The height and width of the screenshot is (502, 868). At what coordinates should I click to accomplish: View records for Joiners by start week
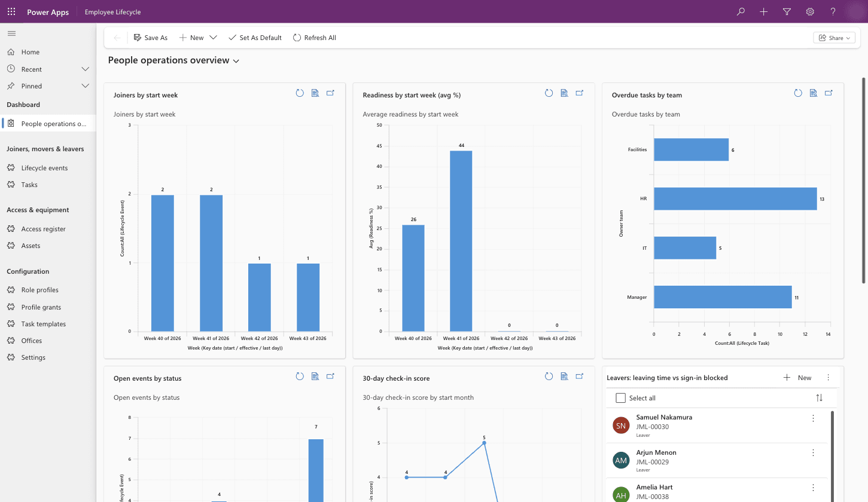coord(315,93)
